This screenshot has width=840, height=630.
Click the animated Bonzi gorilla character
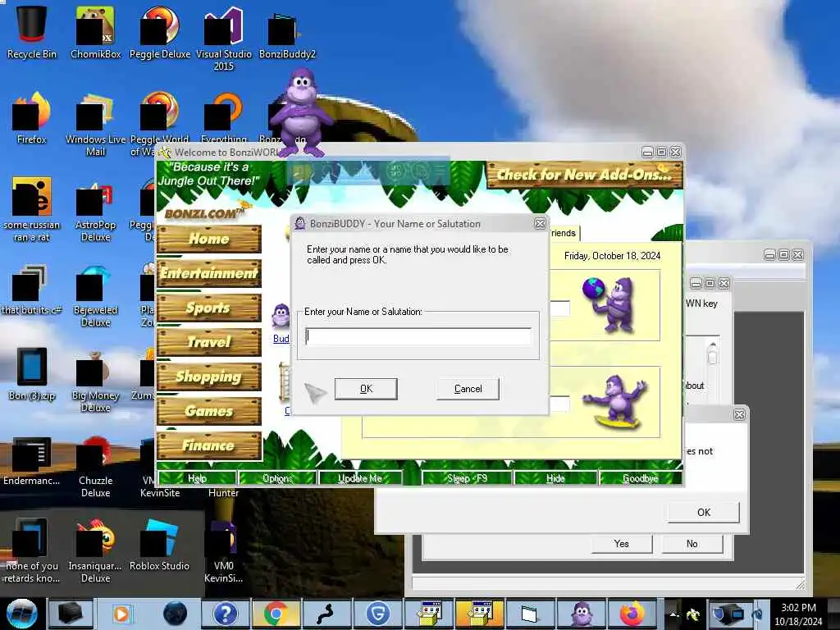pyautogui.click(x=302, y=112)
